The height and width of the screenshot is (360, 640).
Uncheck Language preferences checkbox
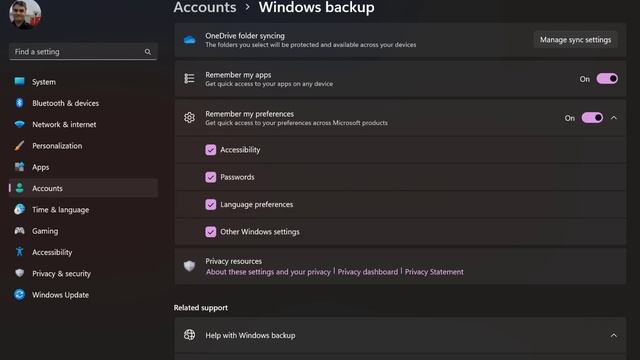click(211, 204)
